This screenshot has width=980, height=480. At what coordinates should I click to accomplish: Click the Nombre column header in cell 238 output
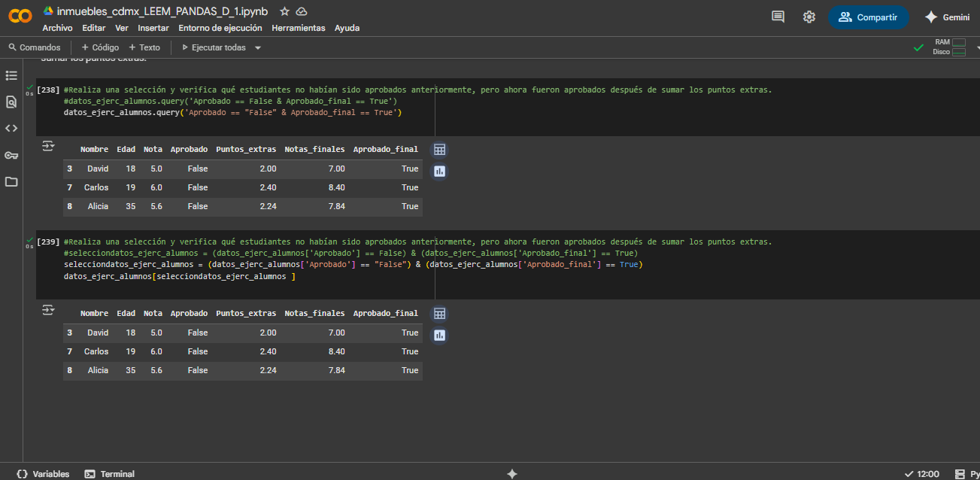pyautogui.click(x=94, y=149)
